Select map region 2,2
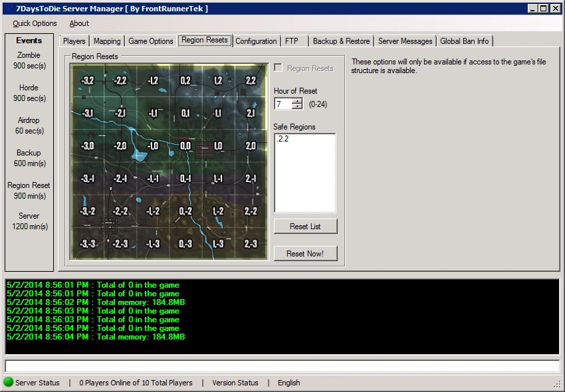 (251, 80)
